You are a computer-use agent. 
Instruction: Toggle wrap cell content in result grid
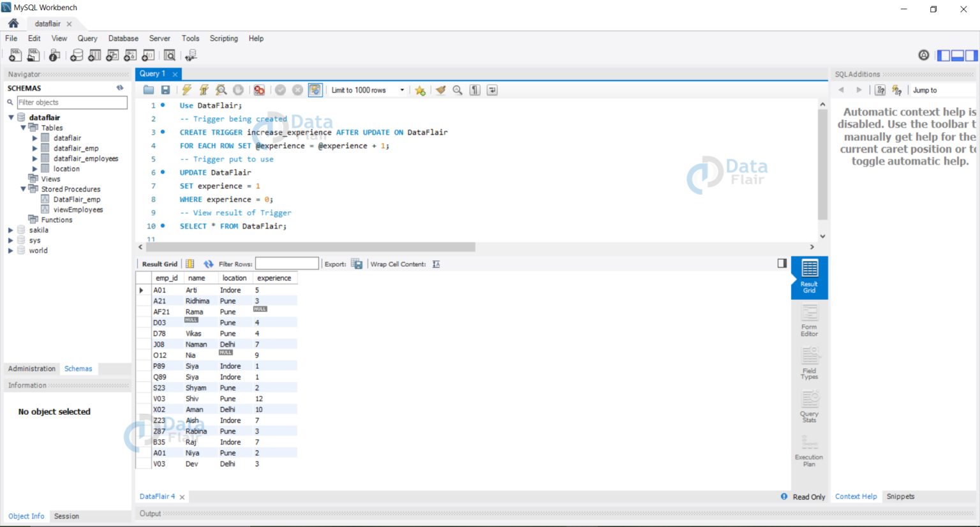[436, 264]
